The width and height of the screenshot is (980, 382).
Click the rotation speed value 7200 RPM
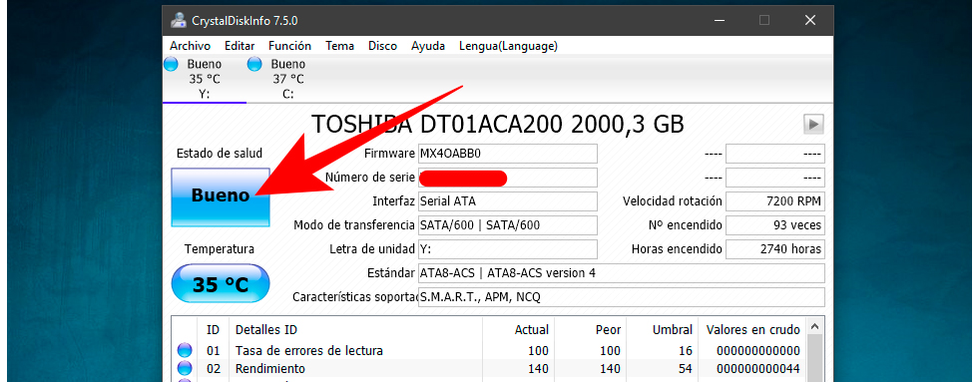[x=775, y=201]
